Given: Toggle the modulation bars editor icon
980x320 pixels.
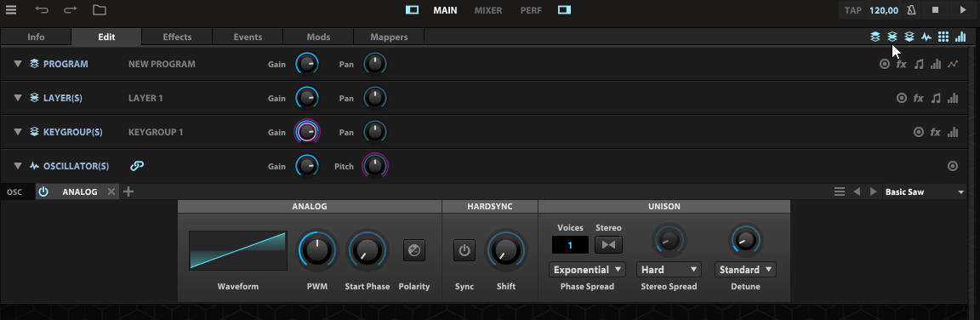Looking at the screenshot, I should [960, 37].
